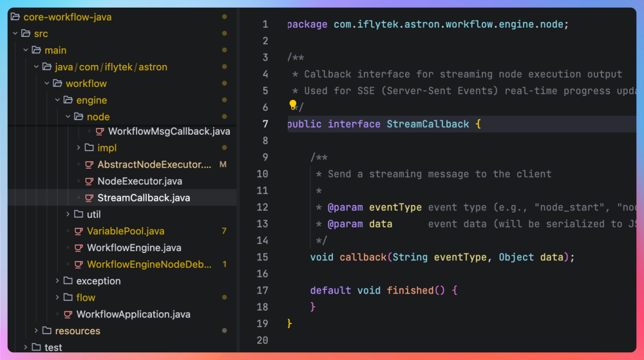The height and width of the screenshot is (360, 644).
Task: Click the Java file icon beside NodeExecutor.java
Action: point(89,181)
